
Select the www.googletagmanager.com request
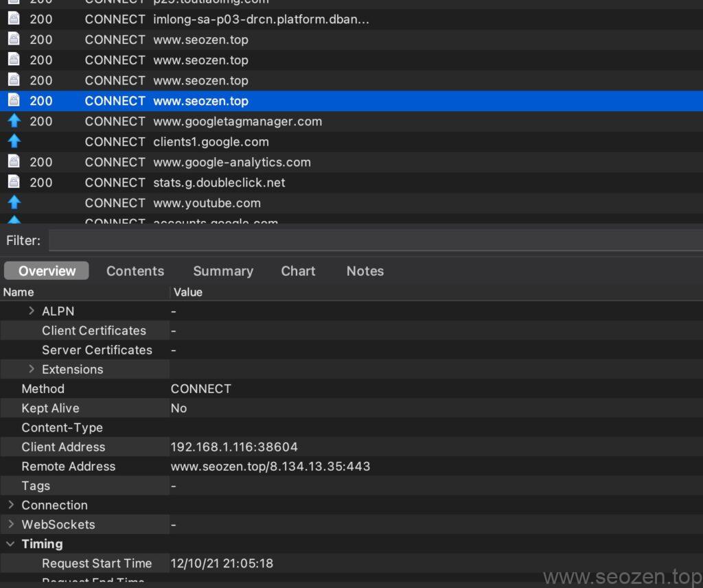[351, 121]
